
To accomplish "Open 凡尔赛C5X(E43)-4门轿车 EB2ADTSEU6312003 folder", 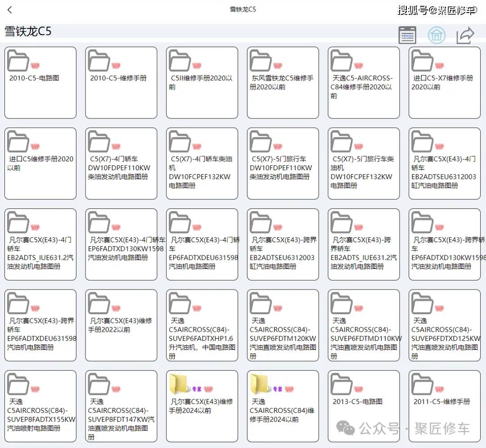I will tap(445, 164).
